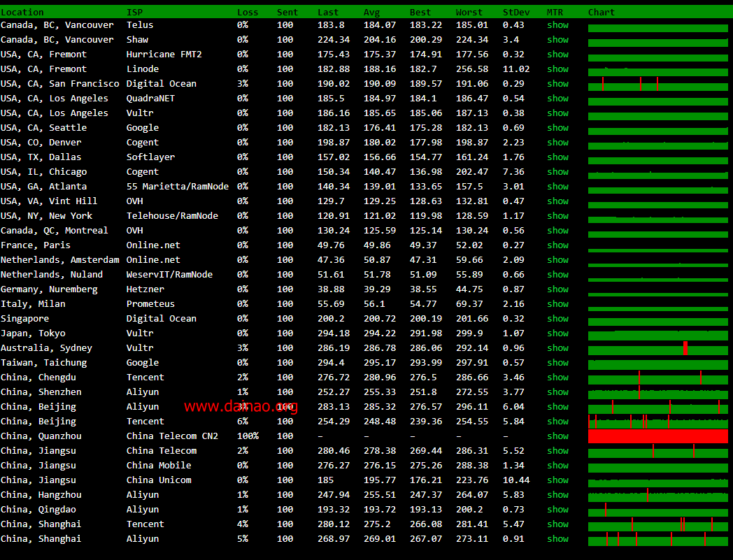The width and height of the screenshot is (733, 560).
Task: Click show for WeservIT/RamNode Nuland
Action: (557, 274)
